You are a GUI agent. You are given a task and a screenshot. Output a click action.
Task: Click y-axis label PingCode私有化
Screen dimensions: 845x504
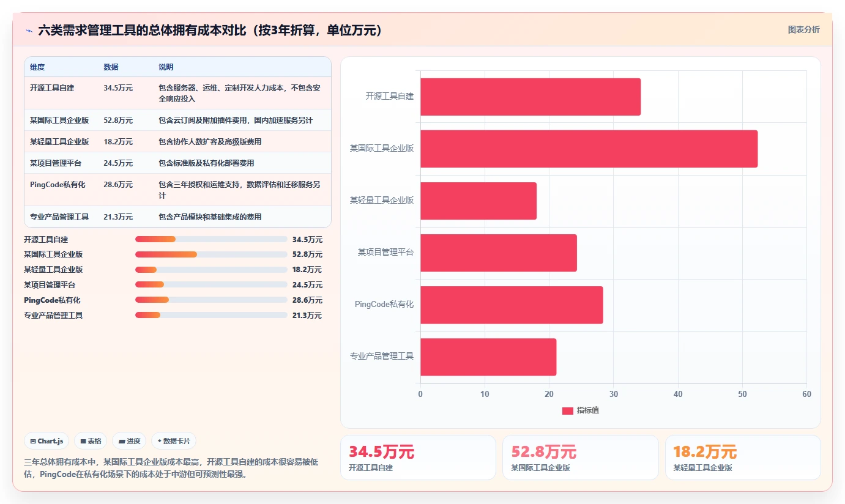coord(384,305)
